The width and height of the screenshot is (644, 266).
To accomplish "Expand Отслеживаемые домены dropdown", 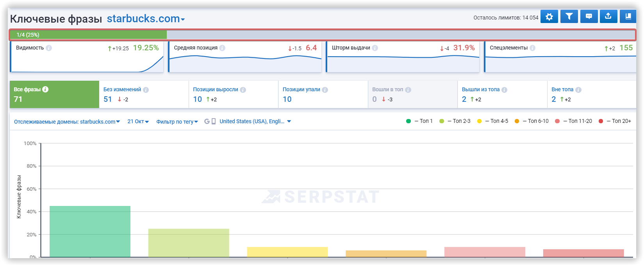I will click(67, 122).
